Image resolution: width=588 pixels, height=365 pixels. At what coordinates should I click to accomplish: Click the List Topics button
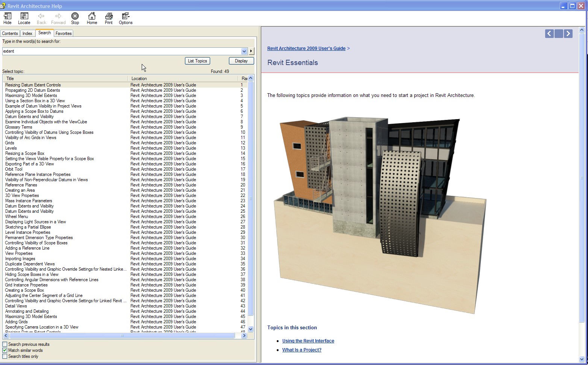pos(197,61)
